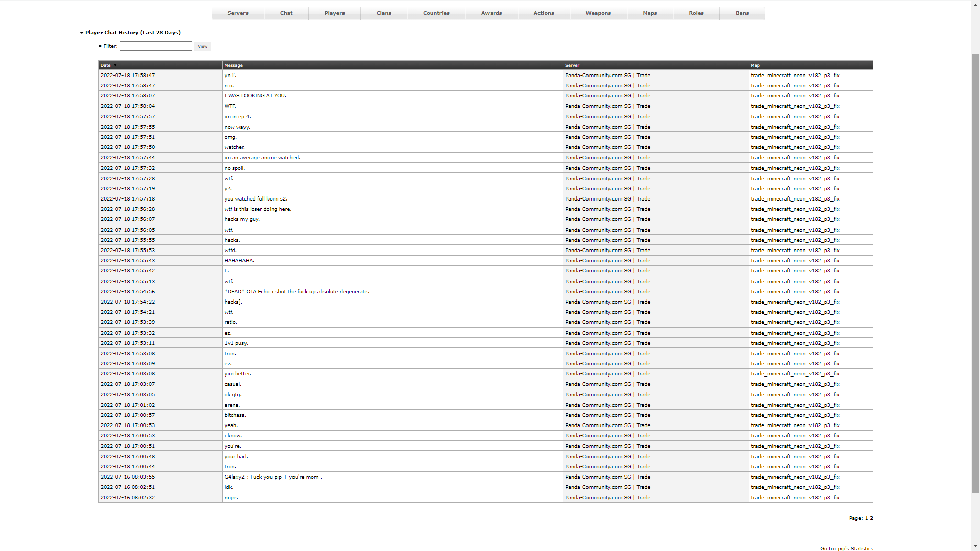Image resolution: width=980 pixels, height=551 pixels.
Task: Click the scrollbar down arrow at the bottom
Action: click(975, 547)
